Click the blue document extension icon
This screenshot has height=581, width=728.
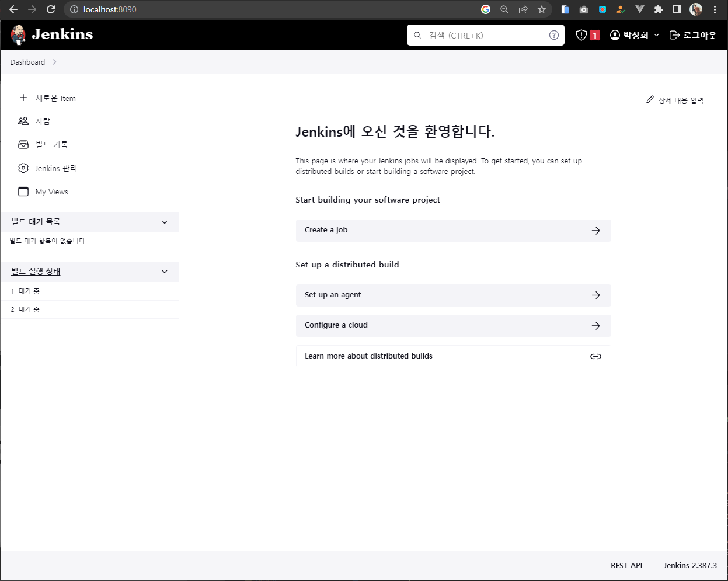[x=565, y=9]
